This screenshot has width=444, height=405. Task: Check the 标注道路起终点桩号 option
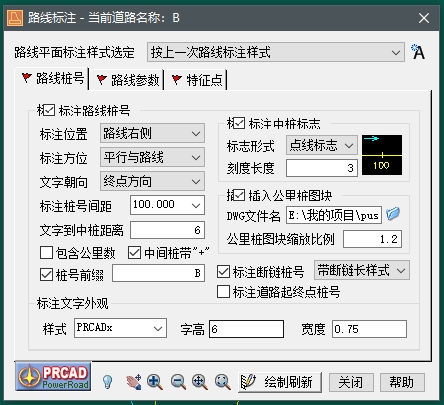point(223,292)
